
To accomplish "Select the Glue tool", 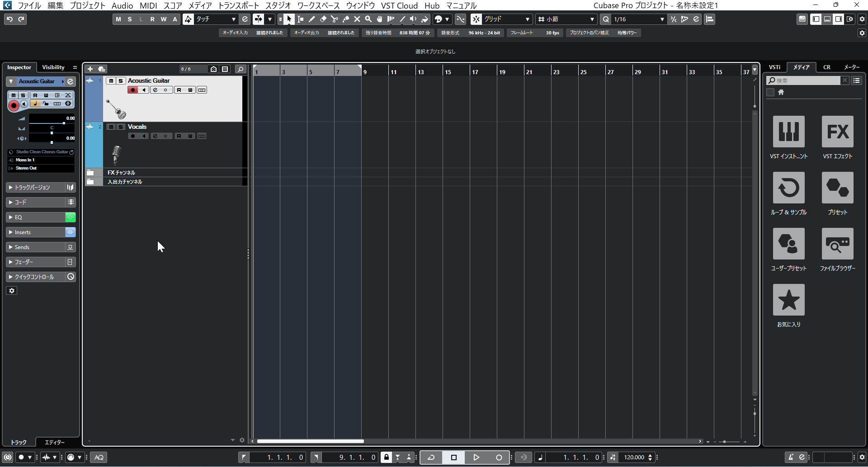I will pos(345,19).
